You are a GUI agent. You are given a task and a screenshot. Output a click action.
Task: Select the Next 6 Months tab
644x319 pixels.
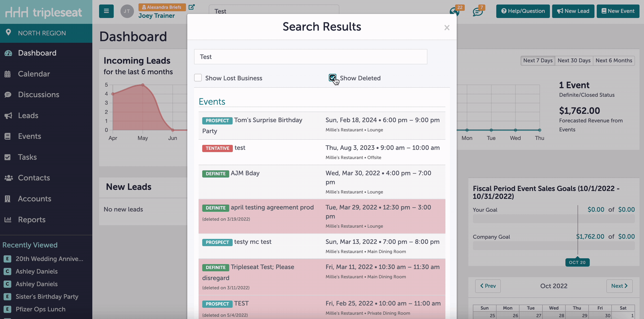[x=614, y=61]
